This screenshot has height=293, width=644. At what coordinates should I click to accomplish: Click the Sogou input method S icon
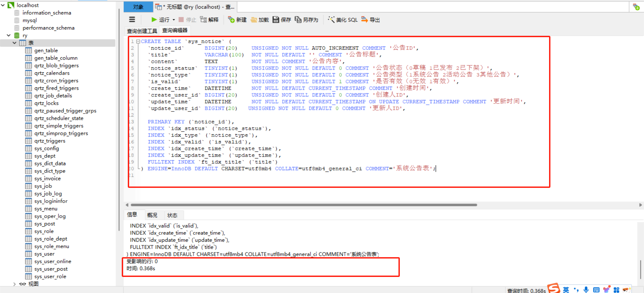point(554,288)
